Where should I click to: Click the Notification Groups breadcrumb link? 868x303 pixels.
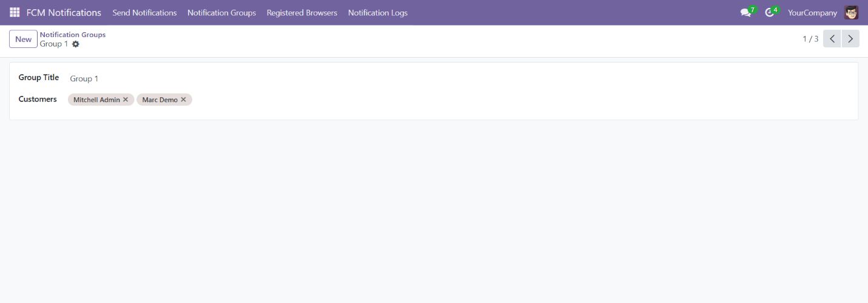[72, 35]
